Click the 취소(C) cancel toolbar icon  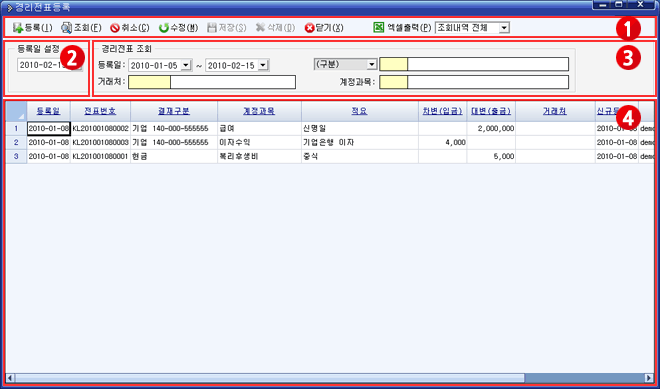(x=115, y=28)
